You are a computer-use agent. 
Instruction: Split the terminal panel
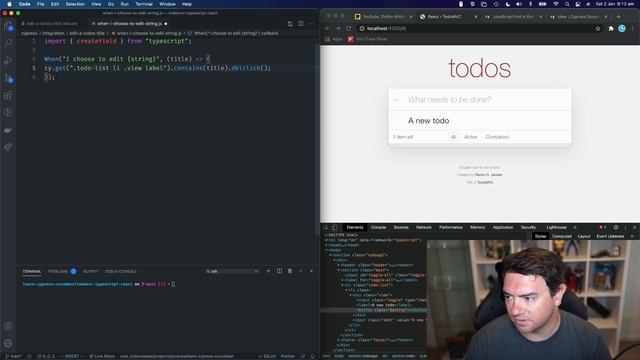[x=279, y=271]
